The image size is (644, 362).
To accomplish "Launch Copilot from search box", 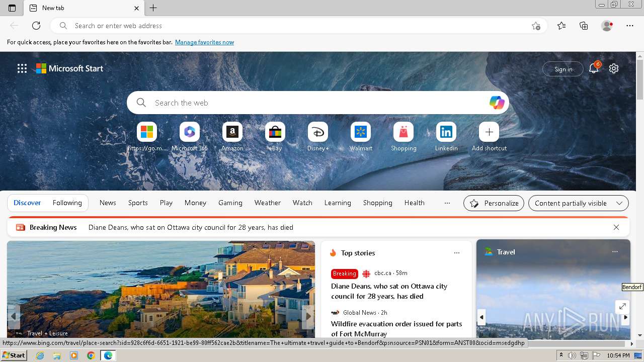I will pyautogui.click(x=497, y=103).
